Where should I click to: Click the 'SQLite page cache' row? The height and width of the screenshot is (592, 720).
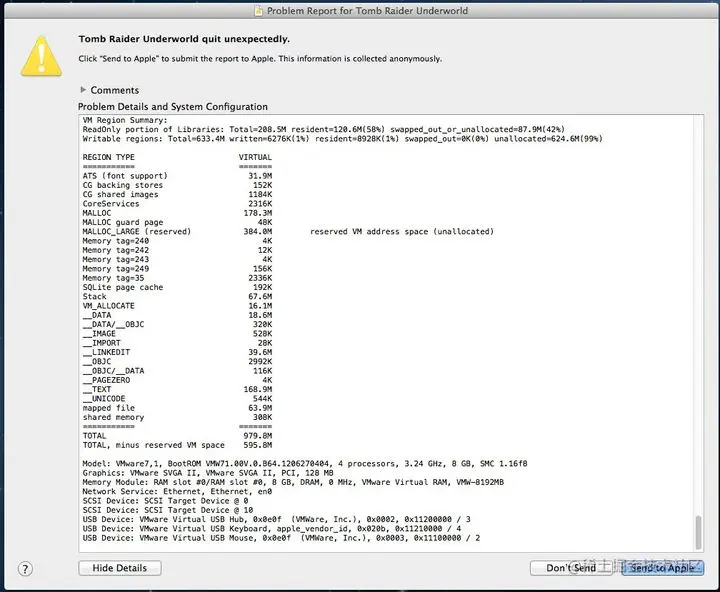point(177,287)
